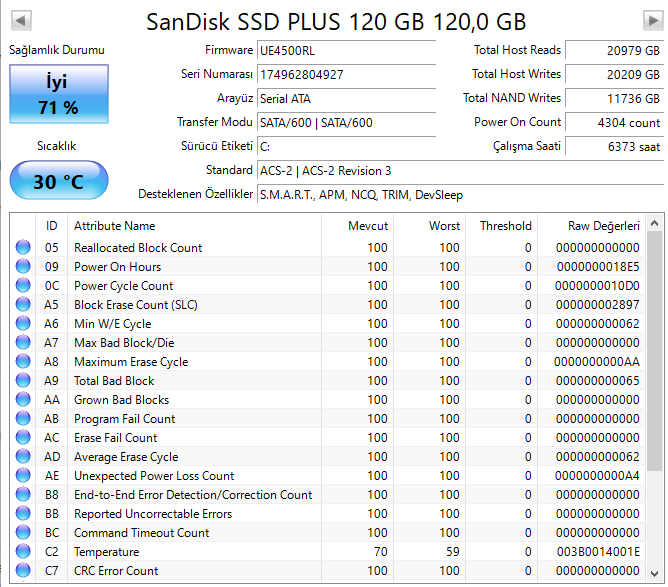Click the Seri Numarası value field

pyautogui.click(x=346, y=74)
